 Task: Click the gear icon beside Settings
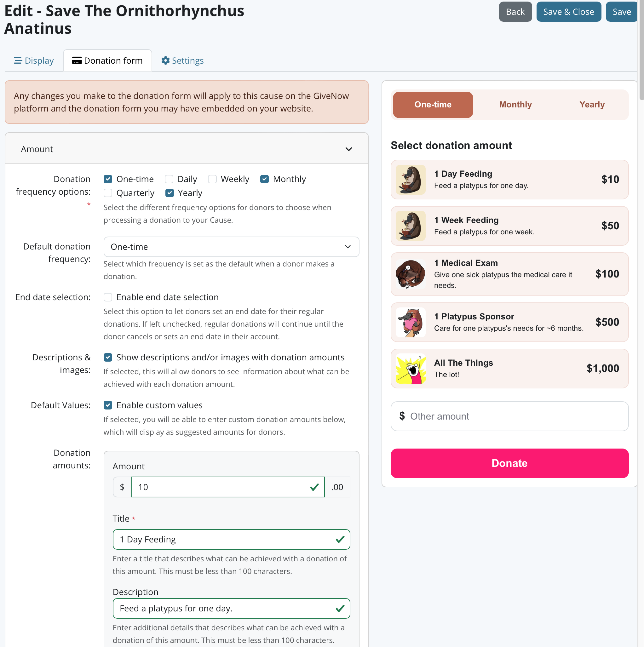click(x=165, y=60)
